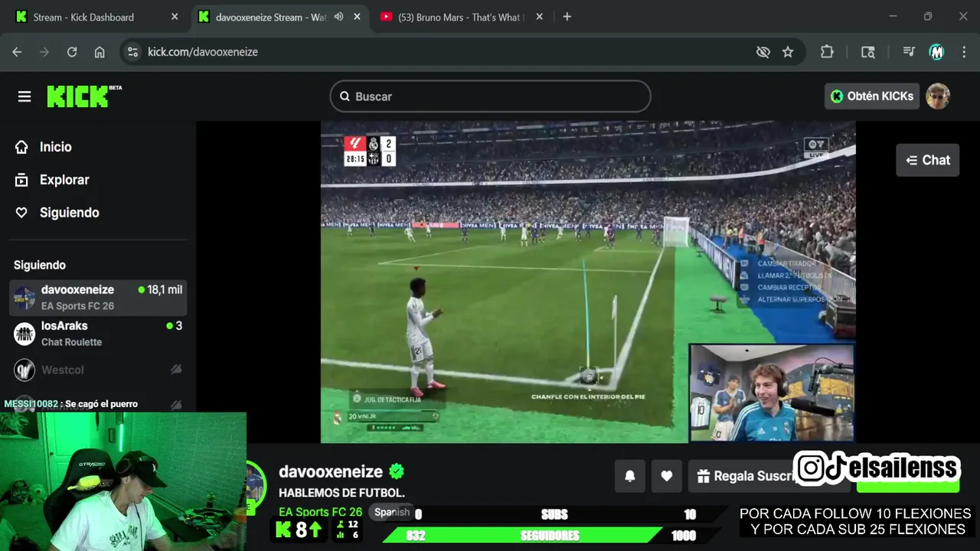
Task: Close the davooxeneize Stream tab
Action: click(x=357, y=17)
